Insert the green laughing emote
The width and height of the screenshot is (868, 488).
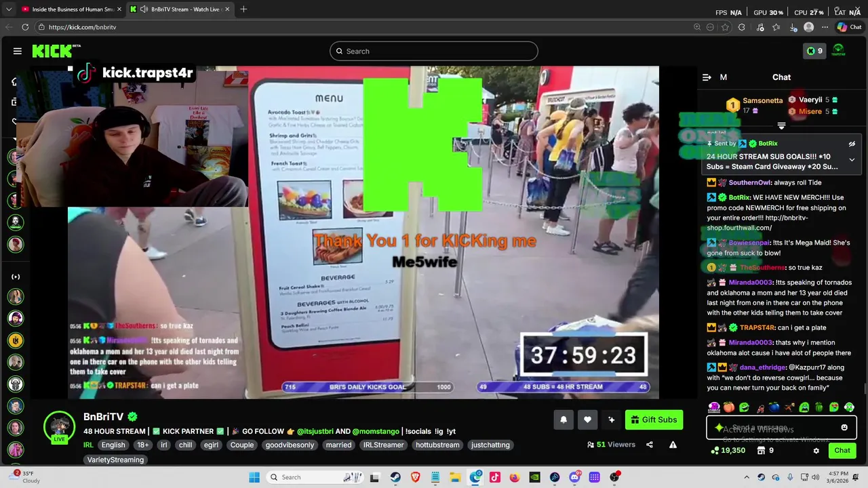tap(744, 407)
